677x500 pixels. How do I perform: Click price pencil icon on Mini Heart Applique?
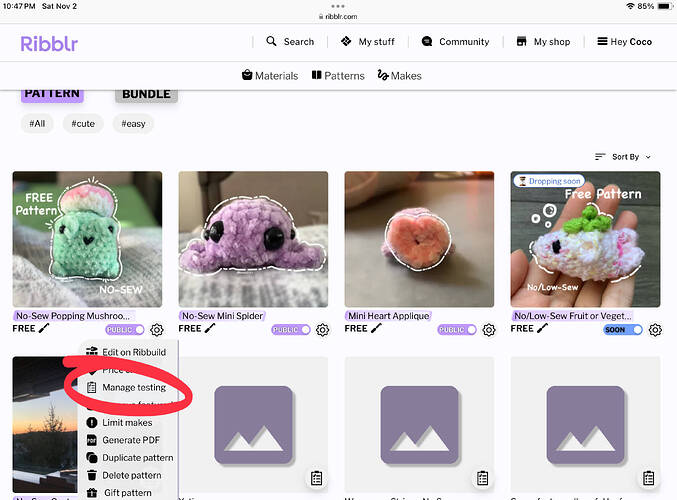point(375,329)
